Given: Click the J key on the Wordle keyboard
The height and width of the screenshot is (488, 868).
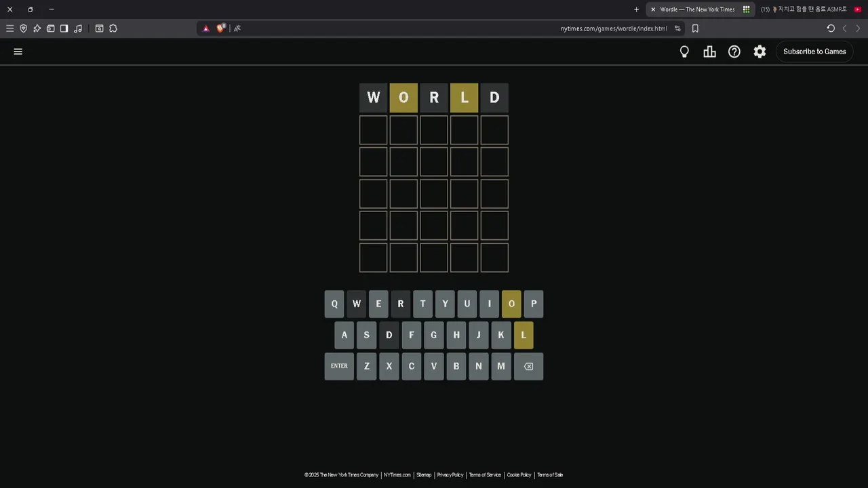Looking at the screenshot, I should pyautogui.click(x=479, y=335).
